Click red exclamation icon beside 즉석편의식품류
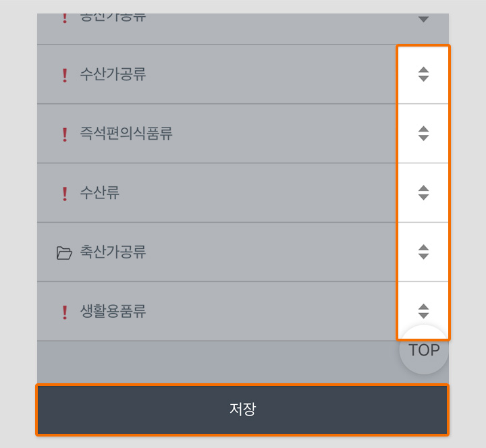This screenshot has height=448, width=486. point(65,134)
